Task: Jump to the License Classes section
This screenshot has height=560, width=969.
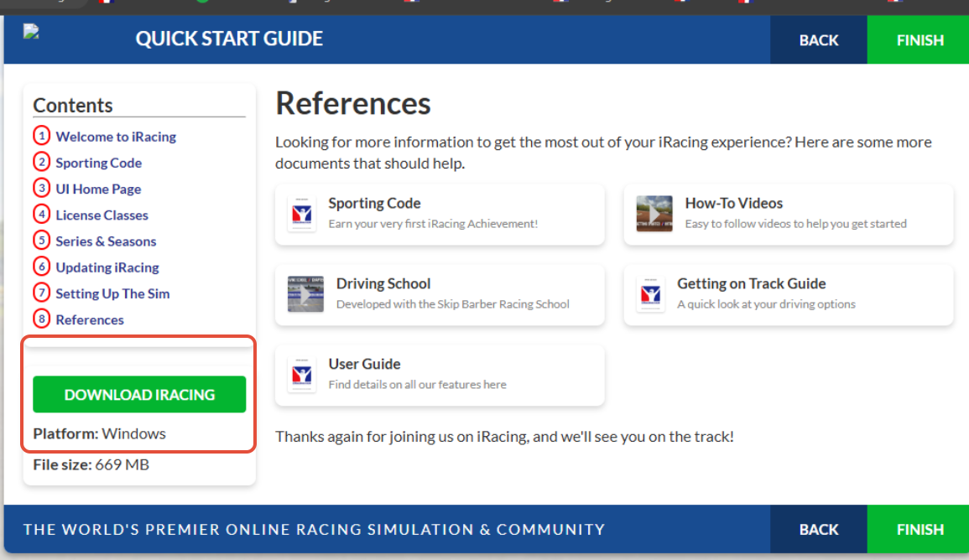Action: [102, 215]
